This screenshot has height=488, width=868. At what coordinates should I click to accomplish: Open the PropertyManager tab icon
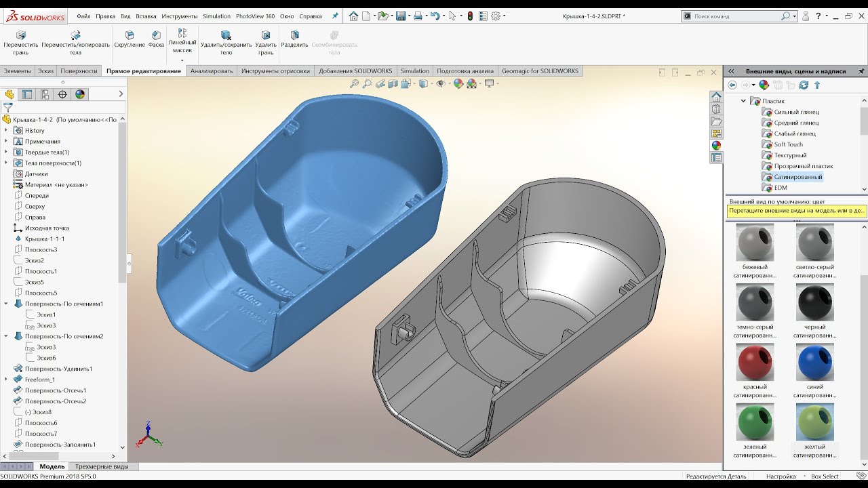(27, 94)
